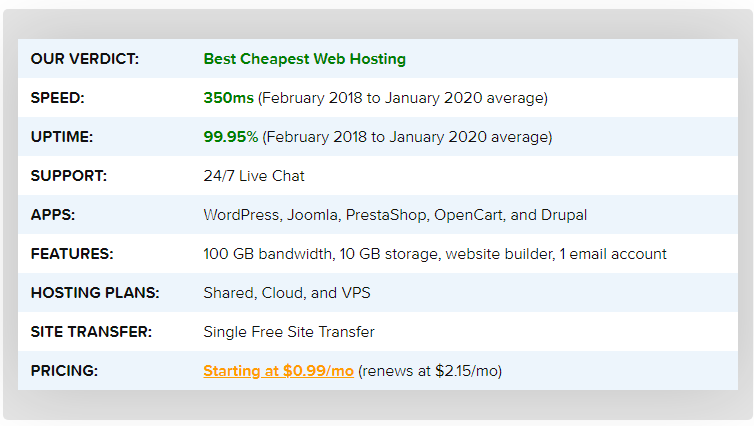This screenshot has width=754, height=426.
Task: Click the 'PRICING:' row label
Action: click(x=64, y=371)
